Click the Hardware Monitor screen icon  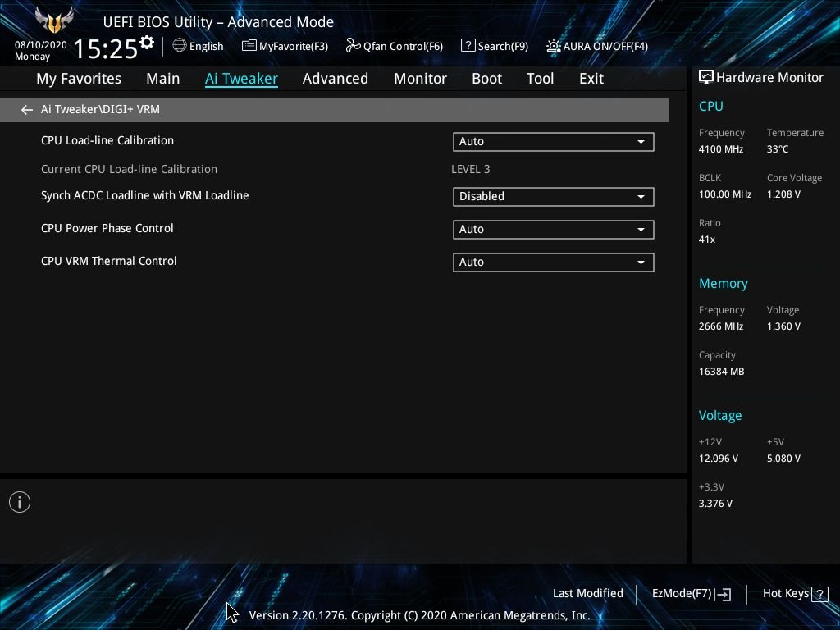click(706, 78)
